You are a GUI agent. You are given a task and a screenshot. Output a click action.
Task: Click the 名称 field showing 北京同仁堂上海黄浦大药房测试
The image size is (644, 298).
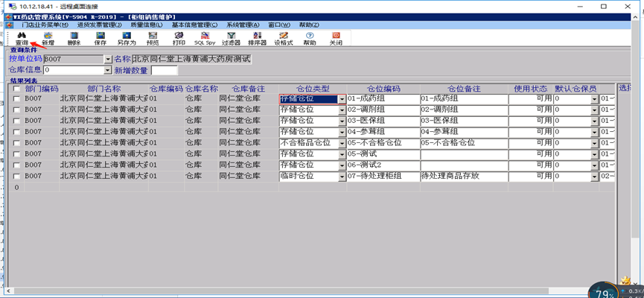coord(191,59)
